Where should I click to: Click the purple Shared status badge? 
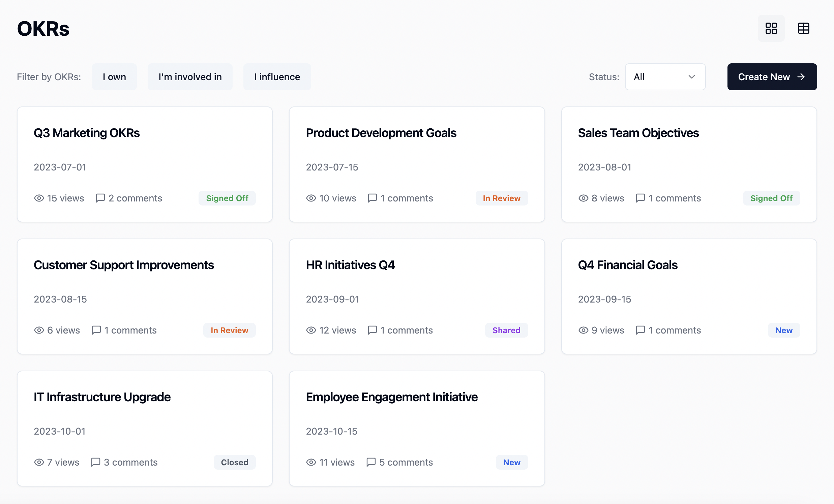click(x=506, y=330)
